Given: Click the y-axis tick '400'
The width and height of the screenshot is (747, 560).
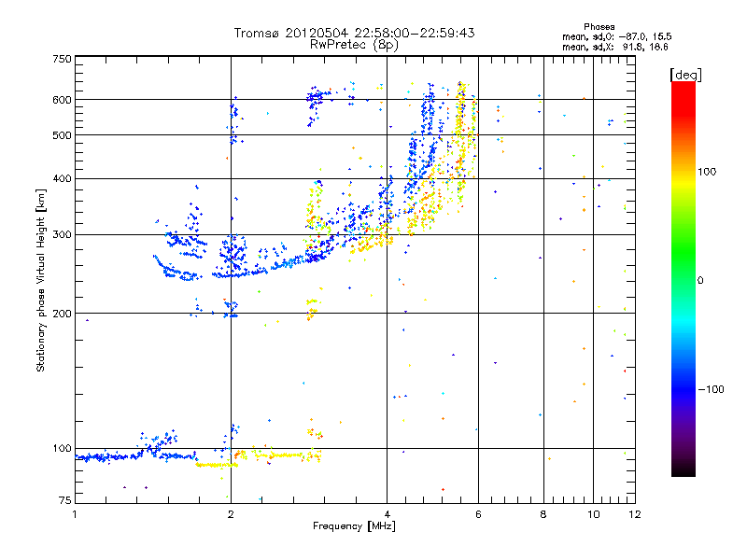Looking at the screenshot, I should pos(62,178).
